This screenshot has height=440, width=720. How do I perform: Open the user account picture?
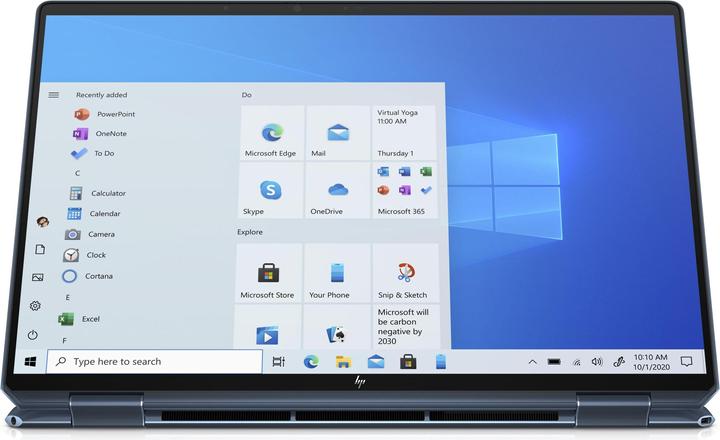[43, 222]
